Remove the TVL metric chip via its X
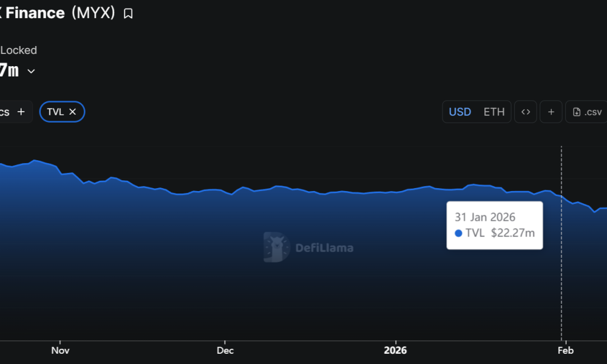Image resolution: width=607 pixels, height=364 pixels. point(73,112)
